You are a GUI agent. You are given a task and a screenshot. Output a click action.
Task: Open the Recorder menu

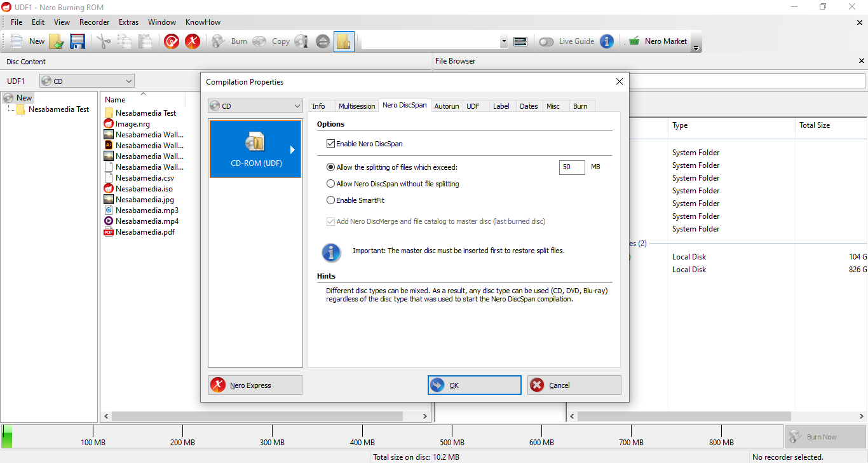click(94, 22)
